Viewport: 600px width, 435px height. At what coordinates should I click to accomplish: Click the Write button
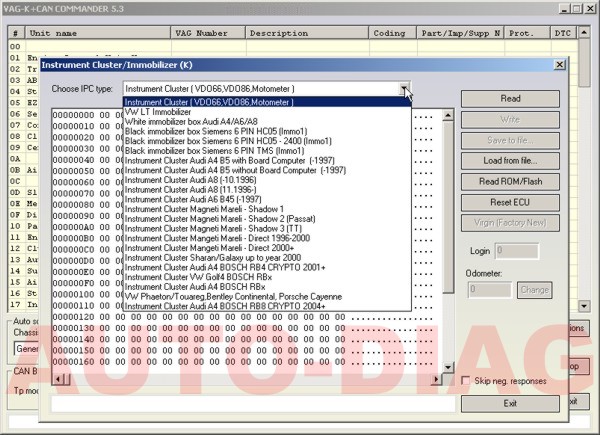510,120
